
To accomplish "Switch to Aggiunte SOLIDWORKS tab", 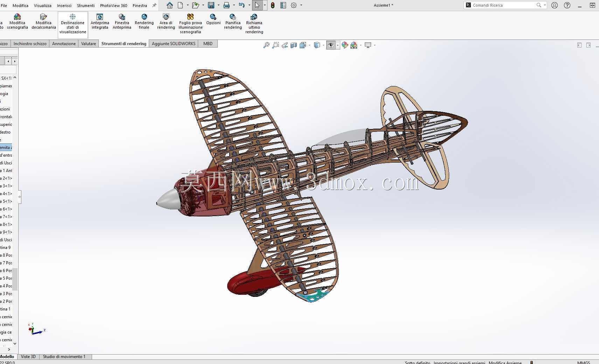I will click(174, 44).
